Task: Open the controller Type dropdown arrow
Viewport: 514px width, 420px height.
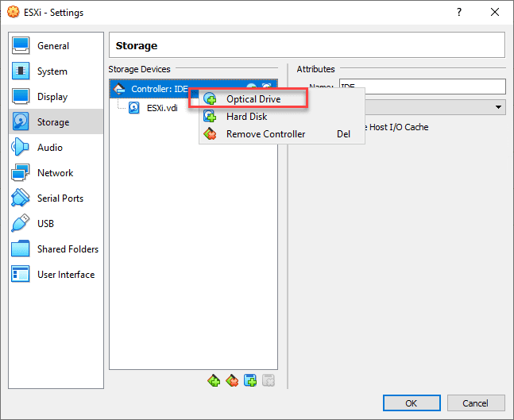Action: [x=498, y=107]
